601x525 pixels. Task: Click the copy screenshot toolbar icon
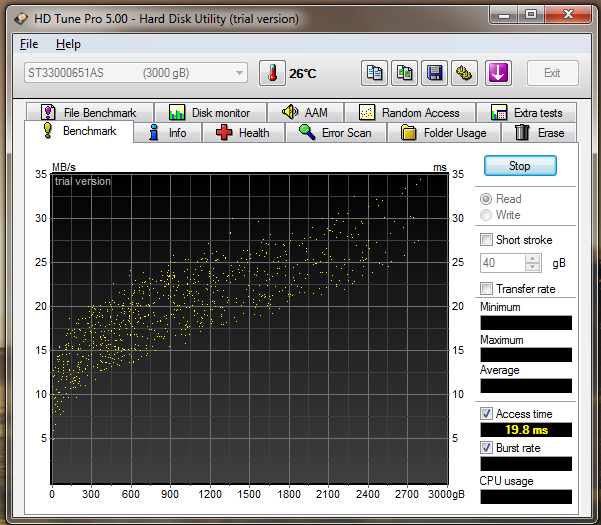[404, 73]
